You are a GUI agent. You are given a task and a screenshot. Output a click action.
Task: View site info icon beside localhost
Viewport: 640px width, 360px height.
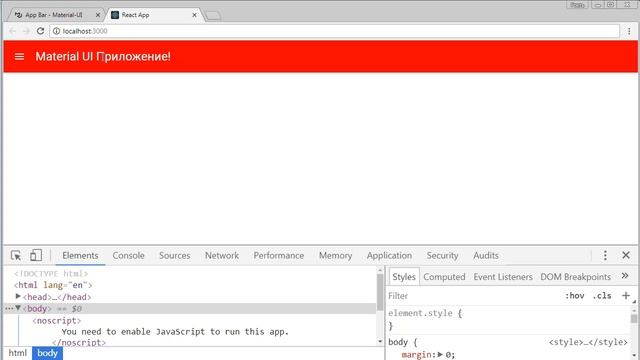click(x=56, y=31)
